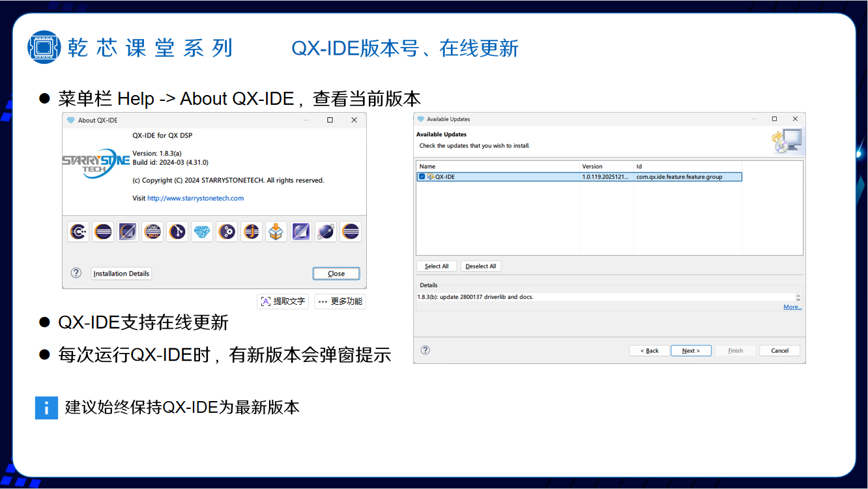Click Deselect All button
868x489 pixels.
pyautogui.click(x=481, y=266)
